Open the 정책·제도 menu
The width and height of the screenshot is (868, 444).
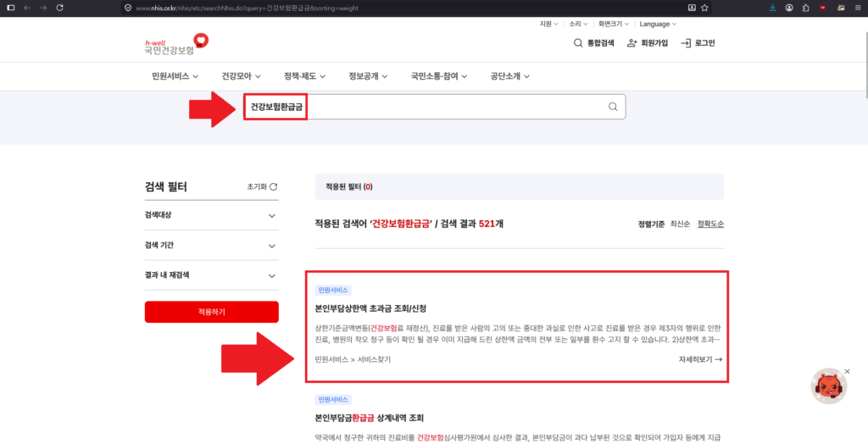(x=304, y=76)
